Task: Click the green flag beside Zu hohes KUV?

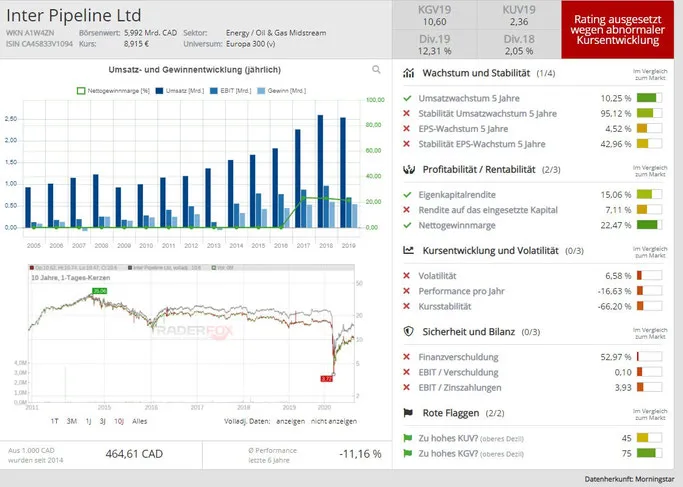Action: (x=408, y=438)
